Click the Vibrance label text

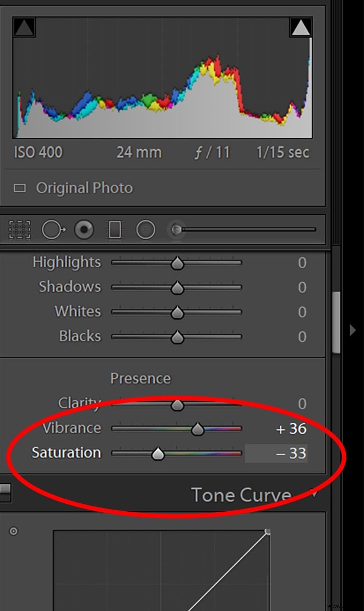[72, 428]
